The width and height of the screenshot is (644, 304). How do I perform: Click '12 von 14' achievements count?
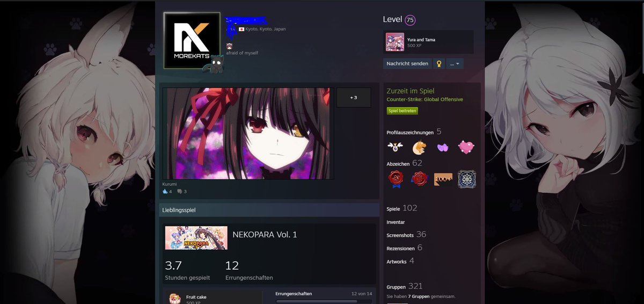[x=362, y=294]
